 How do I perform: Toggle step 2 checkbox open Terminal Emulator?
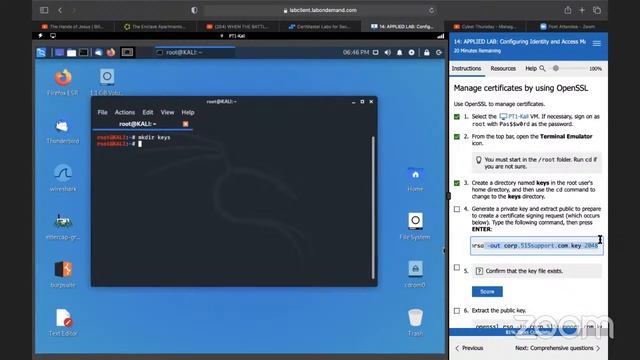457,137
